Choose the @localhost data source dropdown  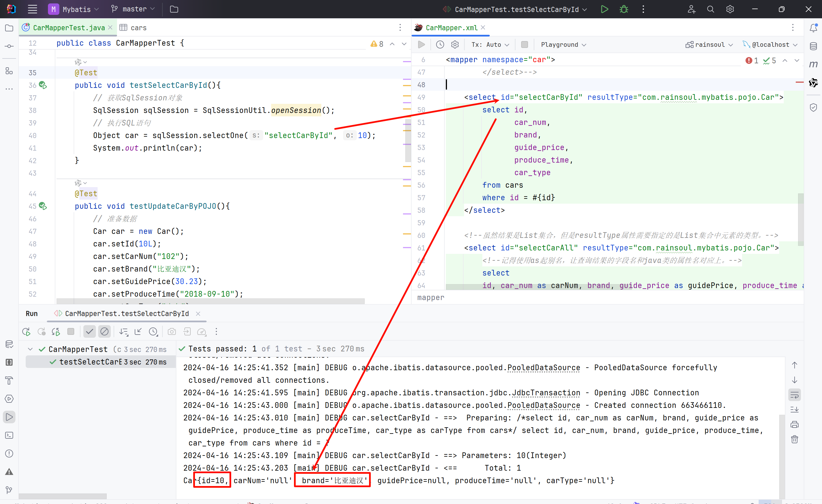770,45
